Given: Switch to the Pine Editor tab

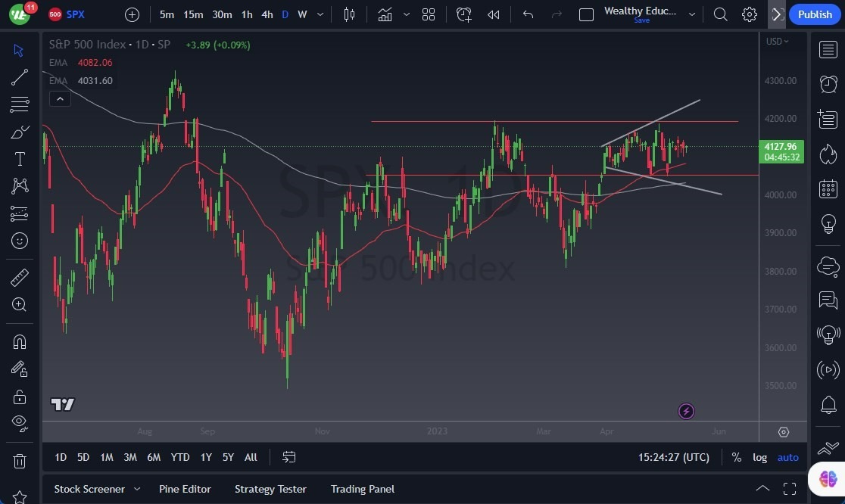Looking at the screenshot, I should click(x=185, y=489).
